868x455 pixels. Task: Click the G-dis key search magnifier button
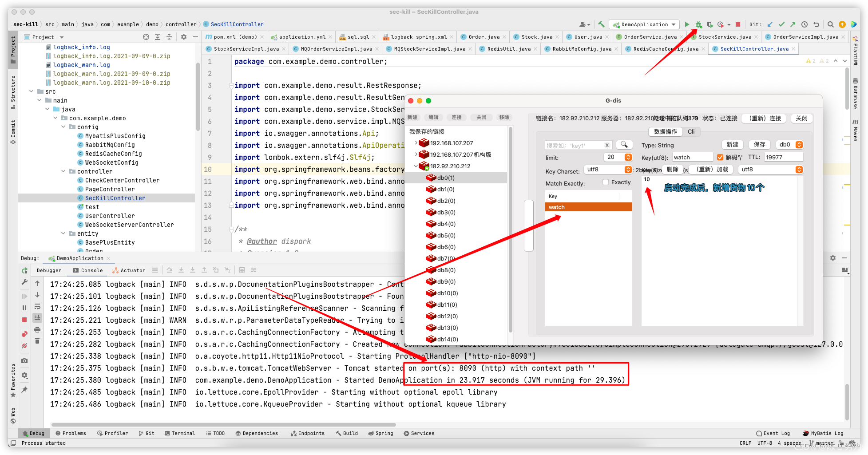(x=624, y=145)
